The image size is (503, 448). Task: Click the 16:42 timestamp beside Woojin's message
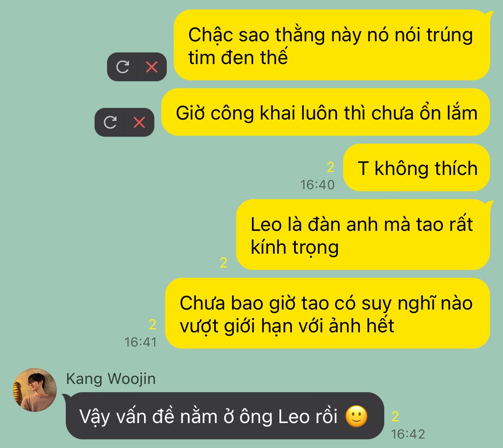pos(408,434)
